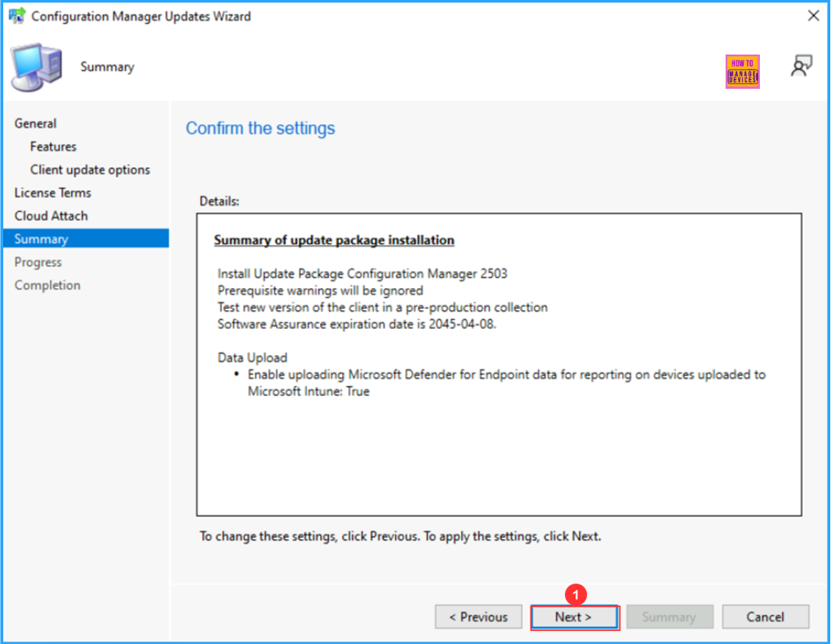
Task: Select the General step in the sidebar
Action: pyautogui.click(x=35, y=123)
